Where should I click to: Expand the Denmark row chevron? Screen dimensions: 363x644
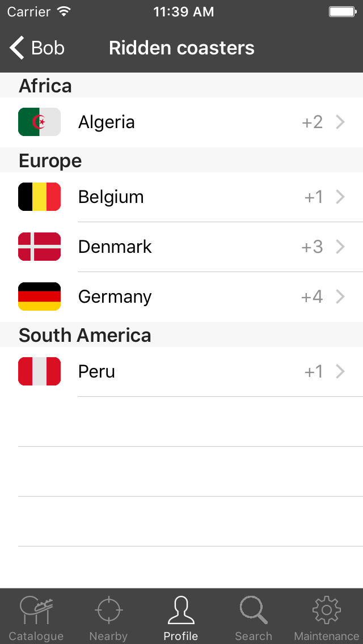point(340,247)
